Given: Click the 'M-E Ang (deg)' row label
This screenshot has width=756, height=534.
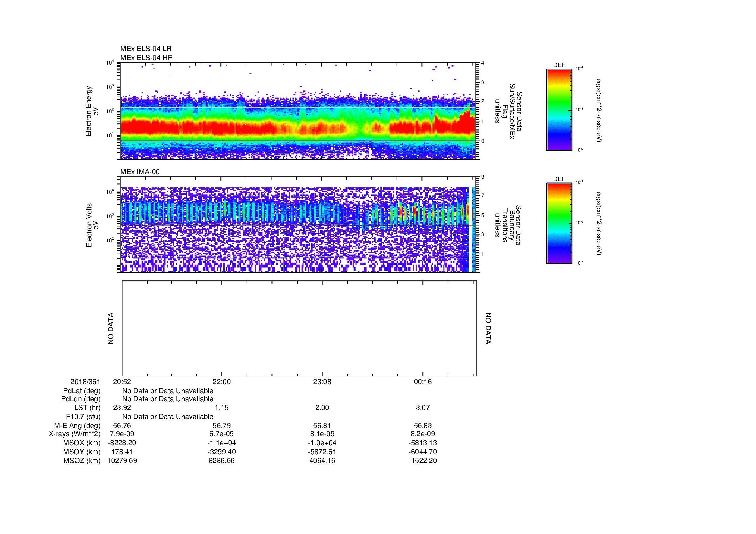Looking at the screenshot, I should 77,426.
